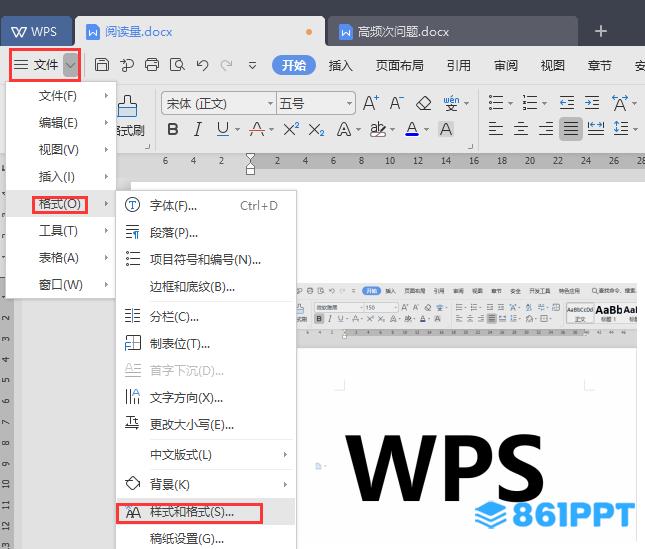Click the embedded WPS screenshot image
Image resolution: width=645 pixels, height=549 pixels.
pos(466,415)
